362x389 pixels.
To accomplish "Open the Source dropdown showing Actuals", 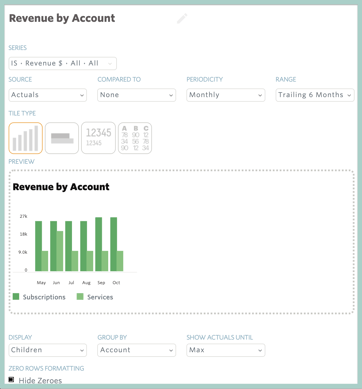I will pyautogui.click(x=48, y=95).
